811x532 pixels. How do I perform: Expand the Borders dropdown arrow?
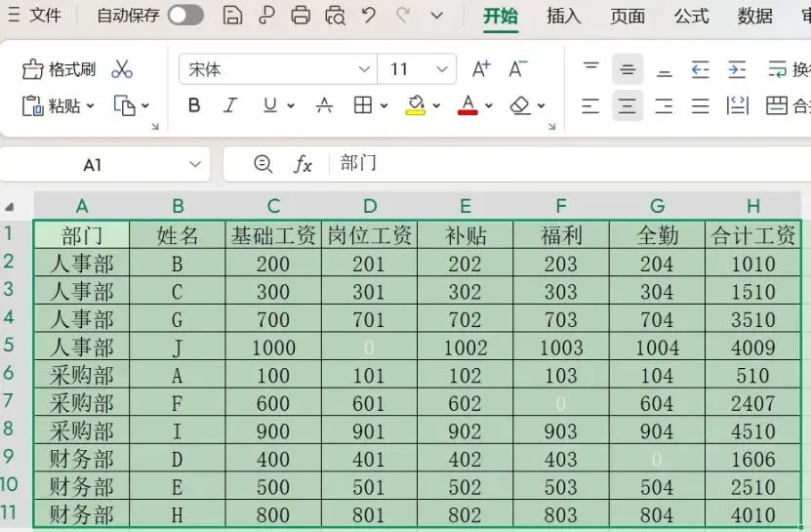point(384,105)
